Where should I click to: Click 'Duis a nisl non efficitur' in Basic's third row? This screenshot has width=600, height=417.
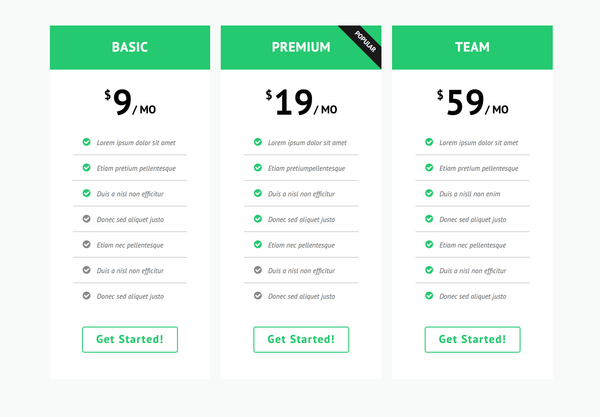(x=130, y=194)
